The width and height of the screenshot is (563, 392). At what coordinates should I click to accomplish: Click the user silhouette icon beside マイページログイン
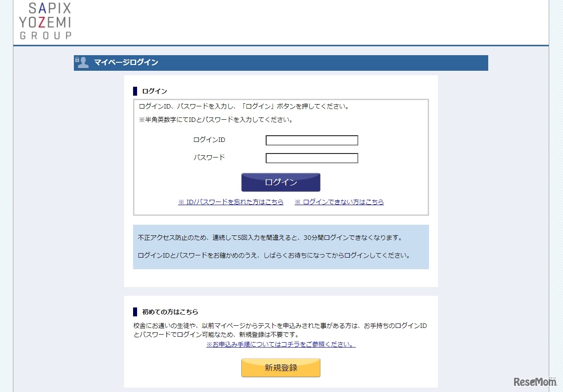83,63
